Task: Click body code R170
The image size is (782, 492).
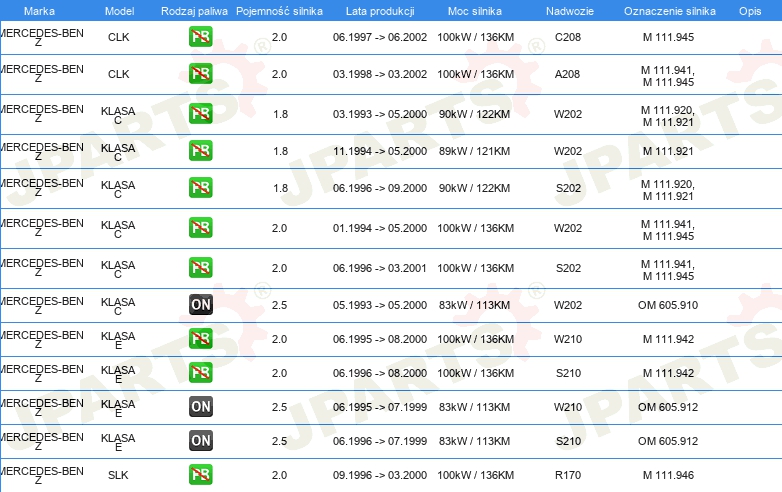Action: pos(568,475)
